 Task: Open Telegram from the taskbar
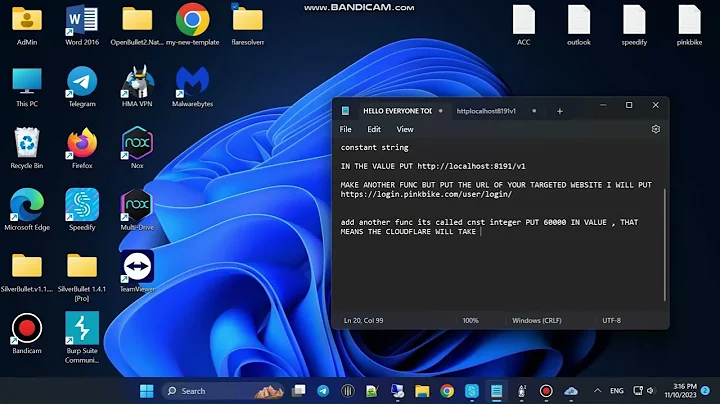click(323, 391)
